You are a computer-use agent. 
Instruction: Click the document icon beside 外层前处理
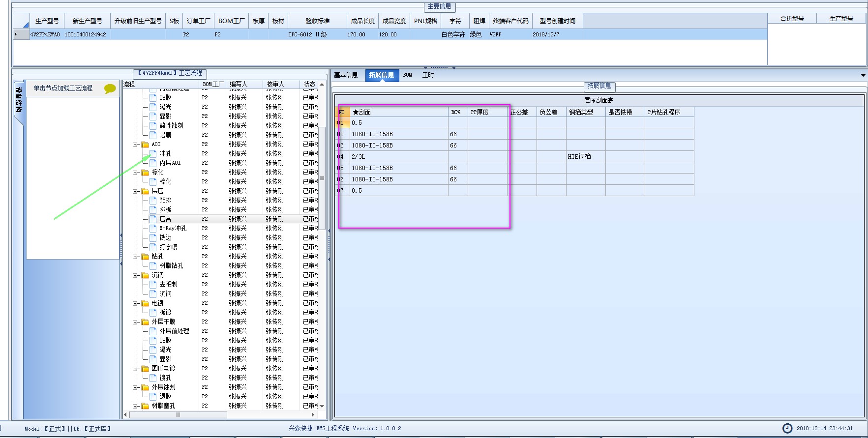pos(153,331)
